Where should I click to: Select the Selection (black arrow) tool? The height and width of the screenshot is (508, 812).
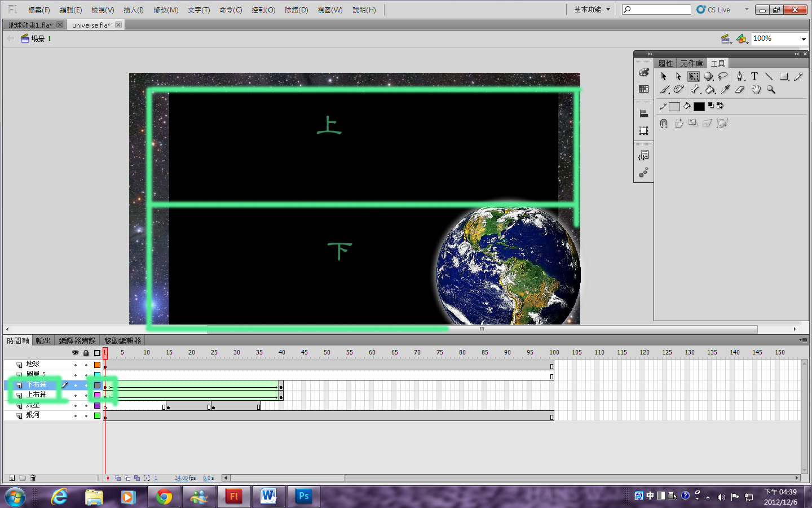(664, 76)
